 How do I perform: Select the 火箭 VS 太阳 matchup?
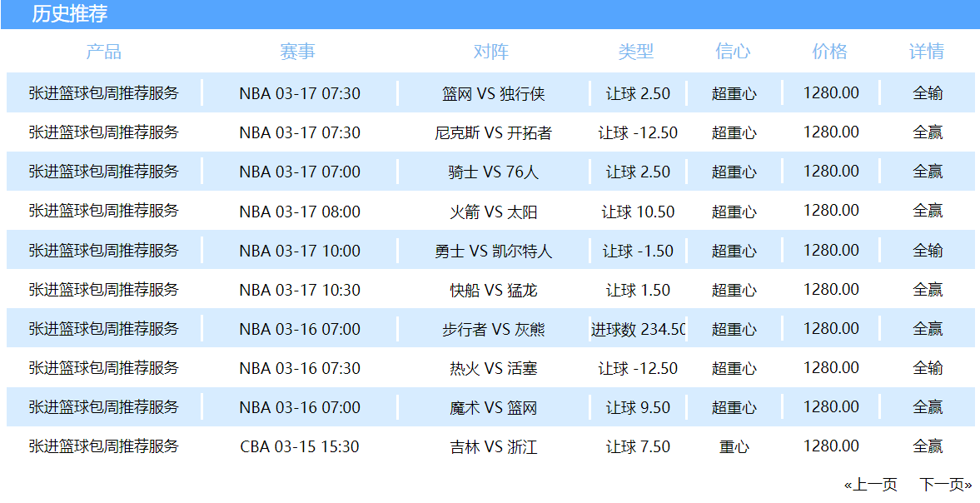(493, 212)
